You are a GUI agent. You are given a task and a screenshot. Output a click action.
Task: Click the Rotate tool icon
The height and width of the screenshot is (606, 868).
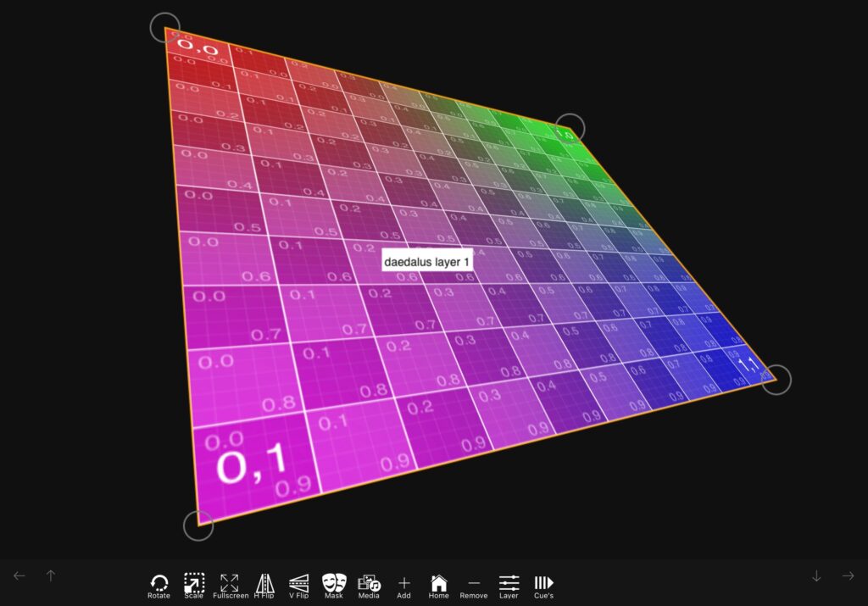[x=159, y=583]
